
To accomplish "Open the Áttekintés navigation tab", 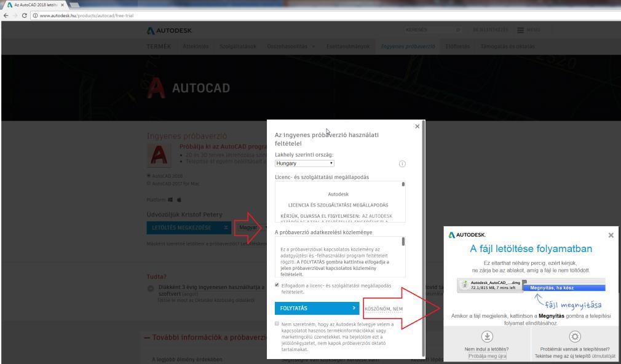I will [x=196, y=46].
